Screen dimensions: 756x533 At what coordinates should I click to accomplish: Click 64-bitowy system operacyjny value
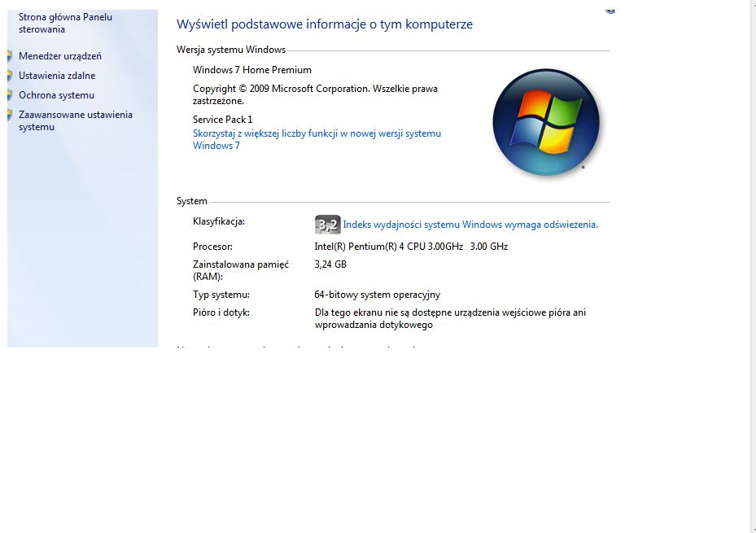(x=377, y=295)
